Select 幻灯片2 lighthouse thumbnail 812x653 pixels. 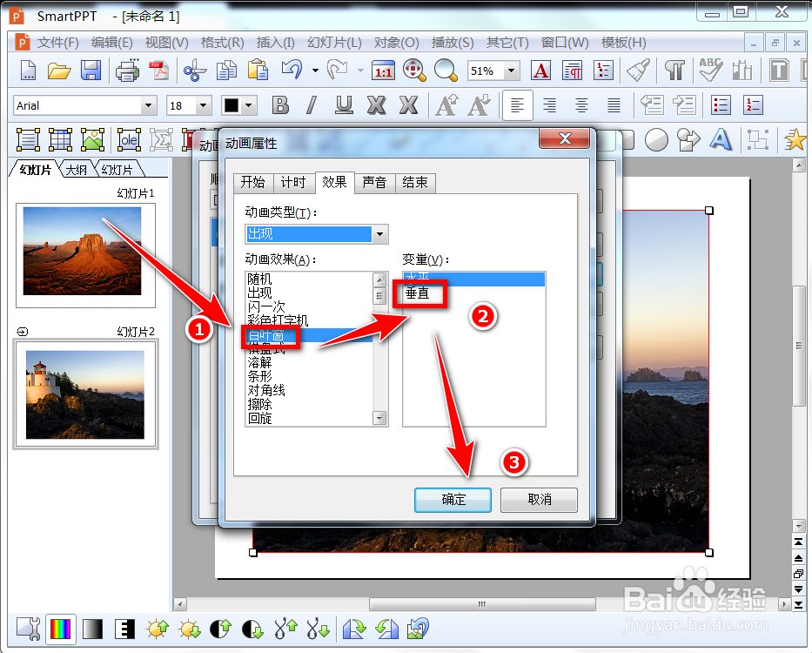[85, 394]
